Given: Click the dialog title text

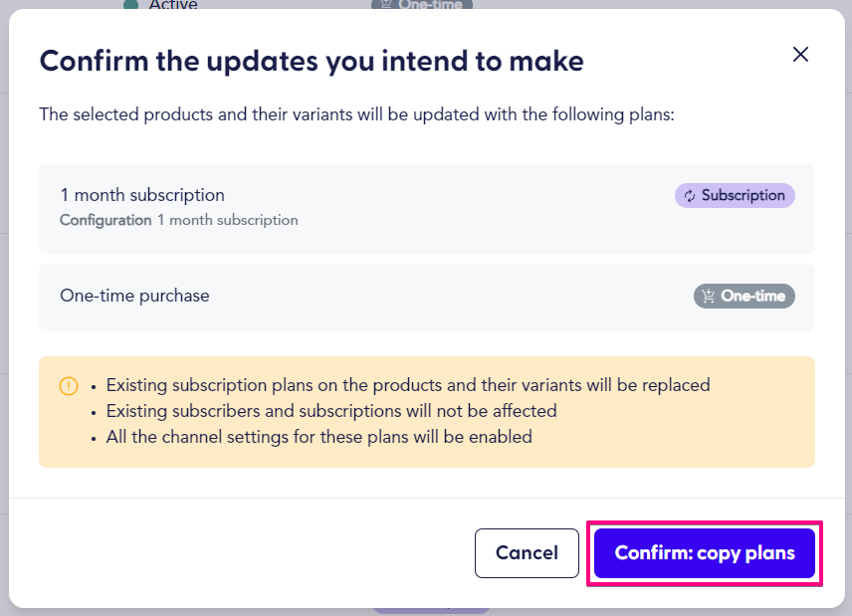Looking at the screenshot, I should point(311,61).
